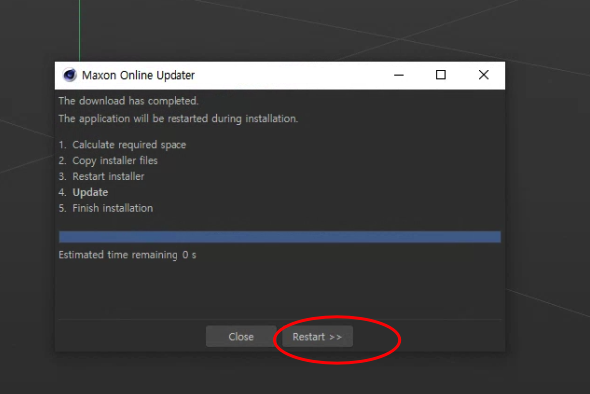
Task: Click the Restart >> button
Action: click(x=317, y=336)
